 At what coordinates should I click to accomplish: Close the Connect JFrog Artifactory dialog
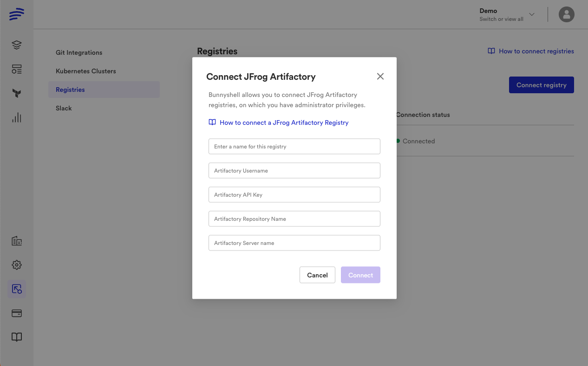(380, 77)
